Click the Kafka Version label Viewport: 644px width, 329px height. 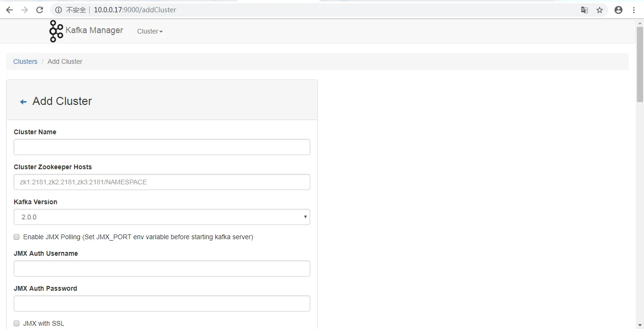[35, 202]
